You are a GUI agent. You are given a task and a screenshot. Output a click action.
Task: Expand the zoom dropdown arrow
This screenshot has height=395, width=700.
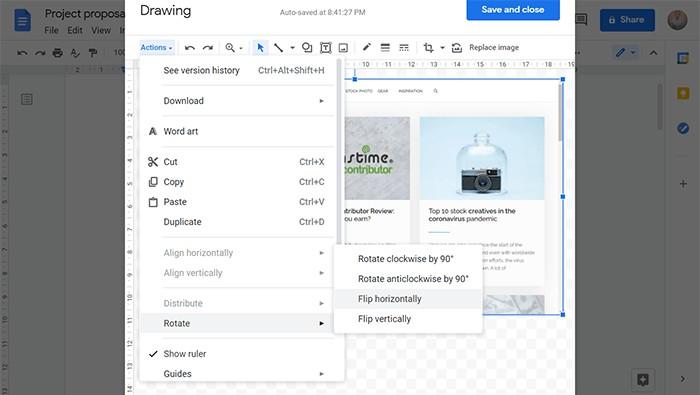241,48
